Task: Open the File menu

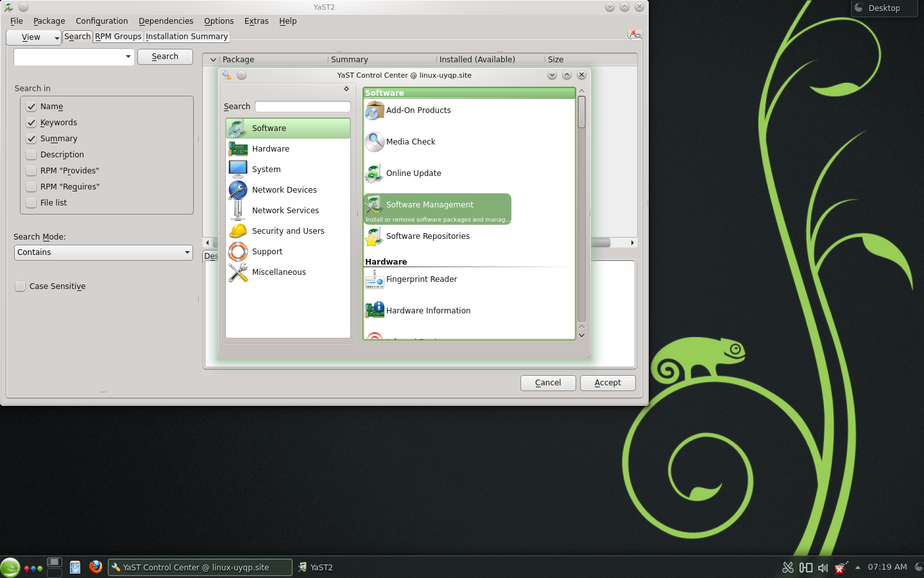Action: click(17, 21)
